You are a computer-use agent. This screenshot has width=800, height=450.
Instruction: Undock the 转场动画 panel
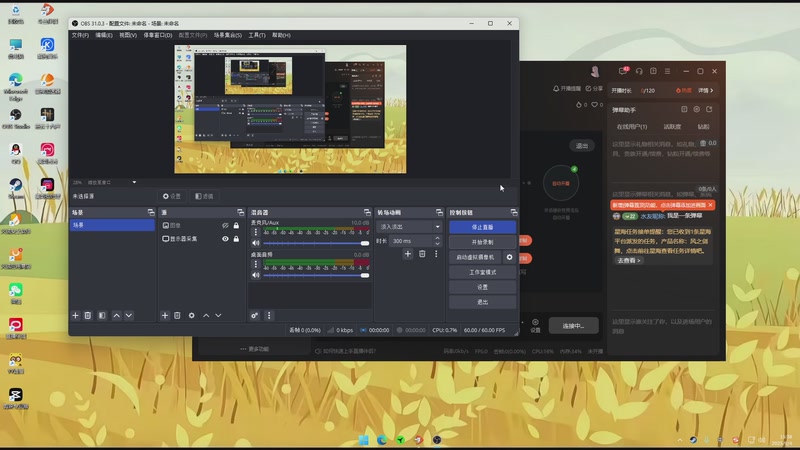coord(439,212)
